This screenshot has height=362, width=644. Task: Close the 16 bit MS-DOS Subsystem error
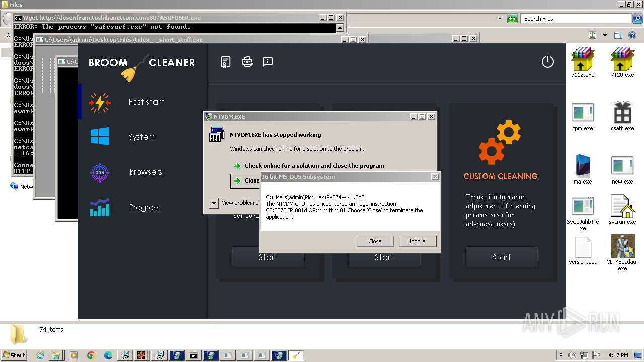pyautogui.click(x=375, y=241)
